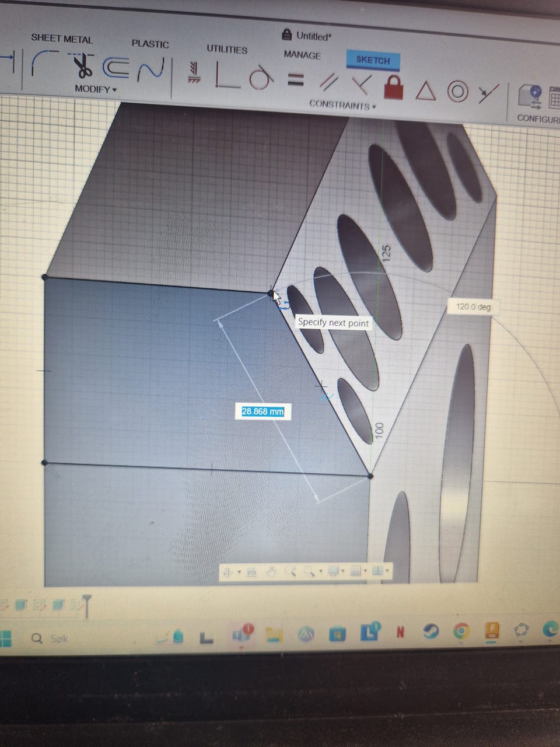Apply the Equal constraint

[296, 80]
